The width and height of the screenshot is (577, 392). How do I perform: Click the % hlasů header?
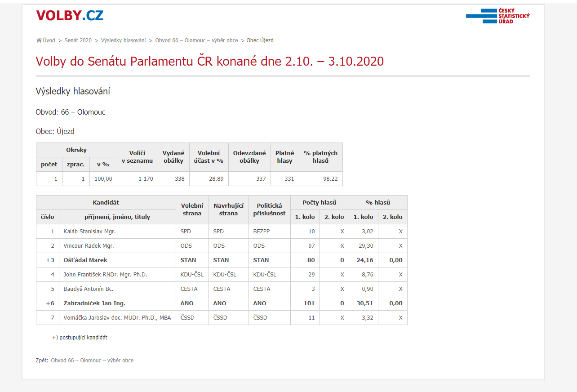(x=378, y=203)
